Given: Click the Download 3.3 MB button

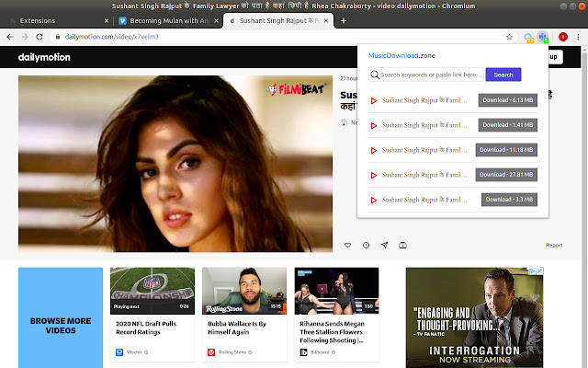Looking at the screenshot, I should pos(509,199).
